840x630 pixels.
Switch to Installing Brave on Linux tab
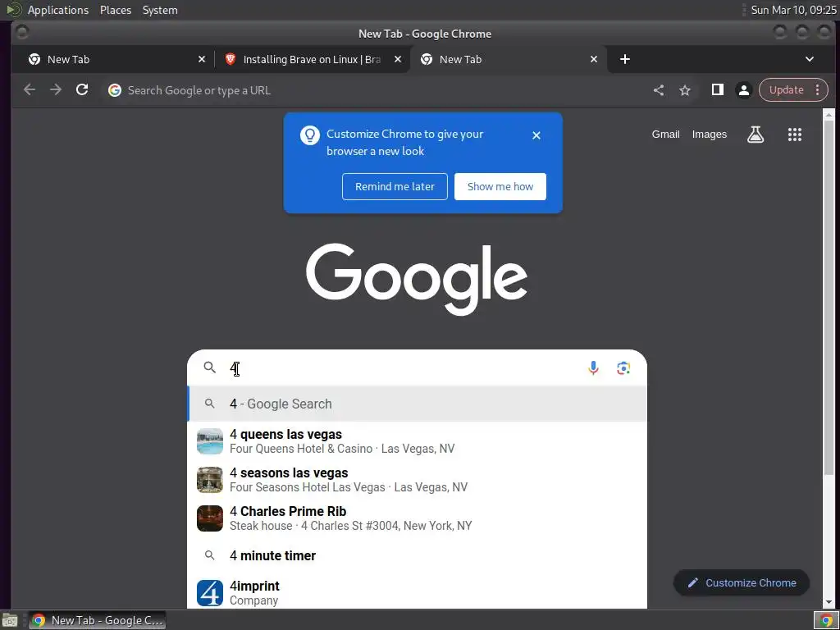pyautogui.click(x=313, y=59)
